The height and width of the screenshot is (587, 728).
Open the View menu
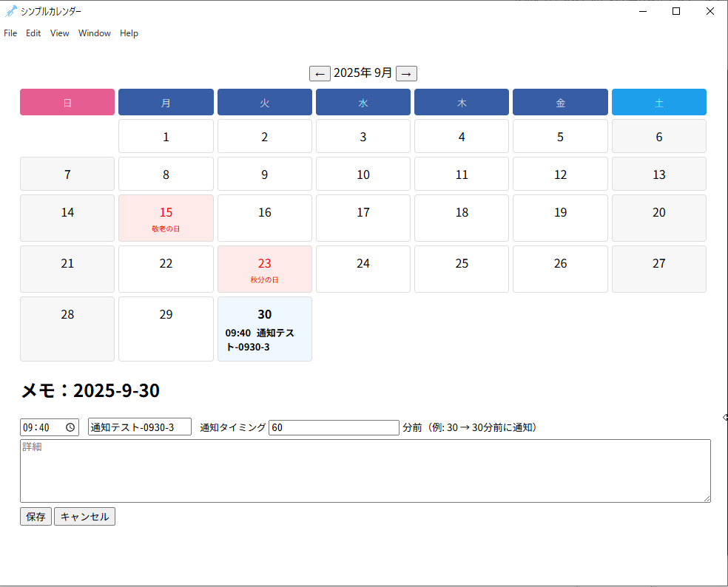click(x=59, y=33)
